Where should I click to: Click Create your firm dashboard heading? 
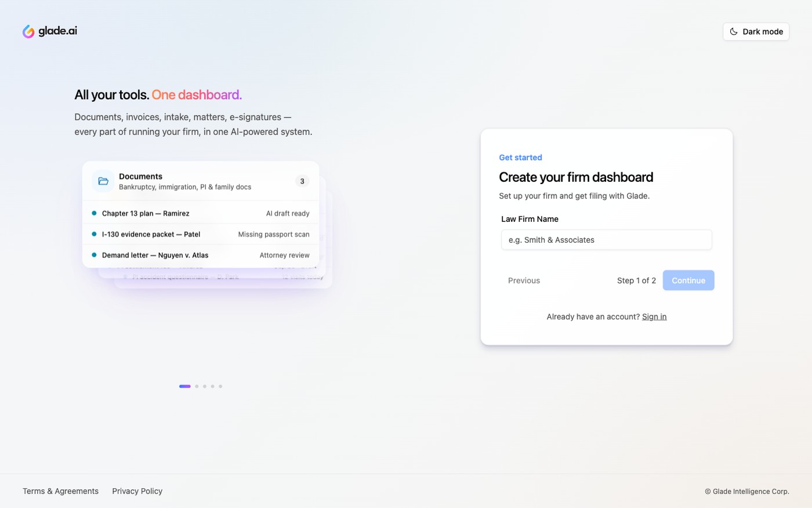pos(576,177)
